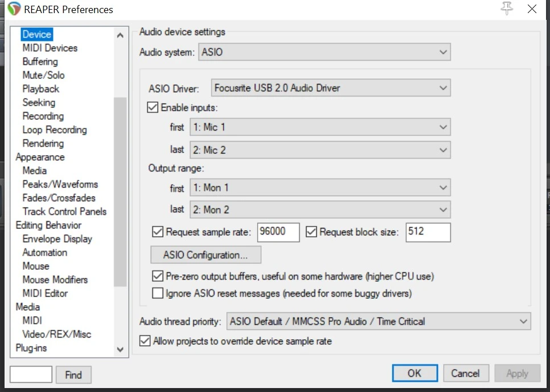Toggle Allow projects to override sample rate
550x392 pixels.
[145, 341]
